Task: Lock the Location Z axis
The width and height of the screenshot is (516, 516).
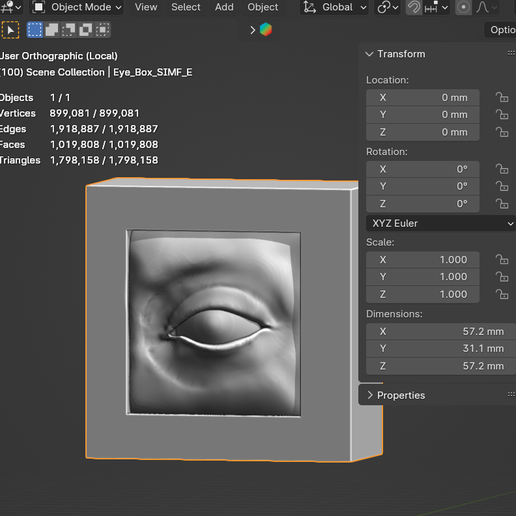Action: pos(502,132)
